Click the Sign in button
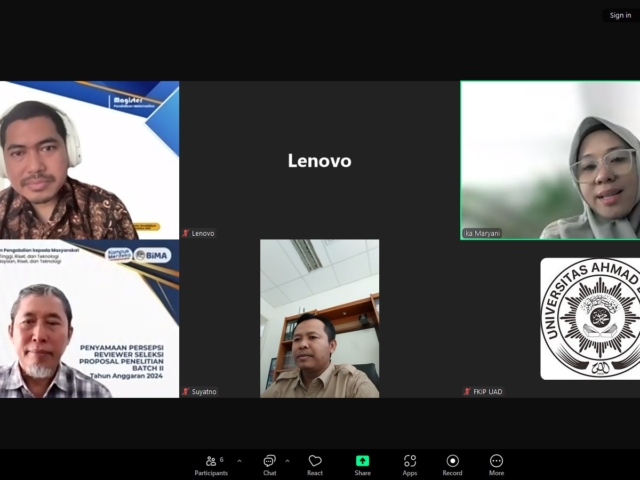The height and width of the screenshot is (480, 640). 620,16
